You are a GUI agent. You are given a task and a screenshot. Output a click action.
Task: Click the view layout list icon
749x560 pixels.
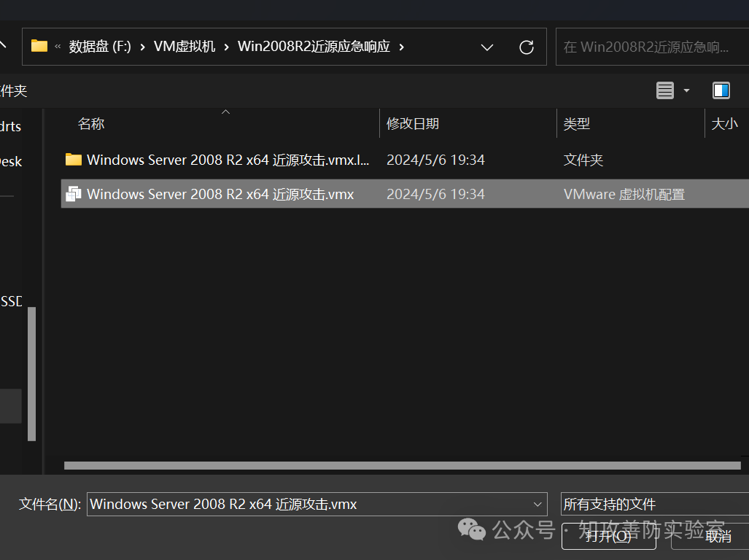click(x=665, y=90)
